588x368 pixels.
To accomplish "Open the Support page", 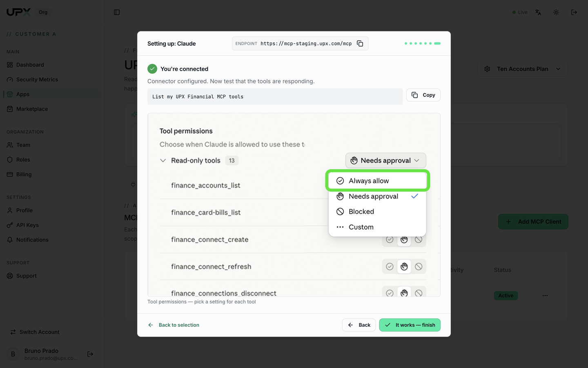I will [x=52, y=276].
